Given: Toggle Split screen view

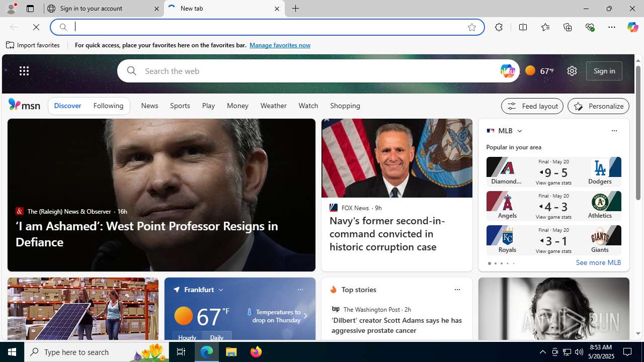Looking at the screenshot, I should (x=523, y=27).
